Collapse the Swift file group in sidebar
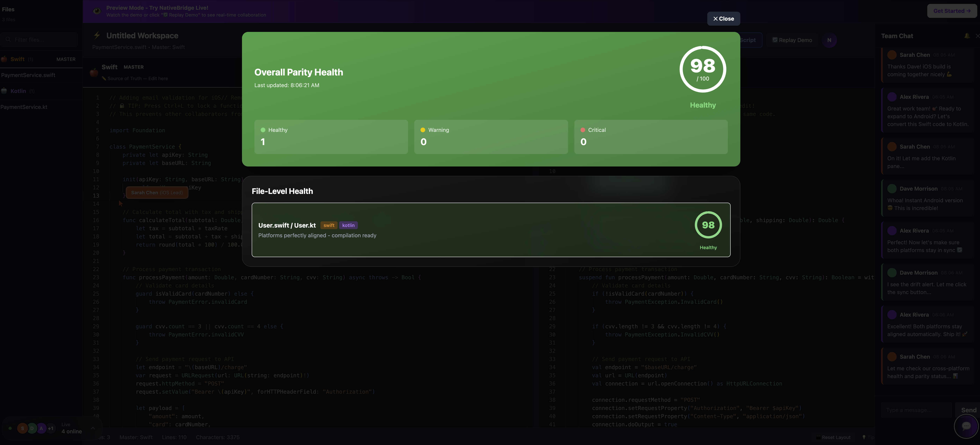This screenshot has width=980, height=445. pyautogui.click(x=18, y=59)
